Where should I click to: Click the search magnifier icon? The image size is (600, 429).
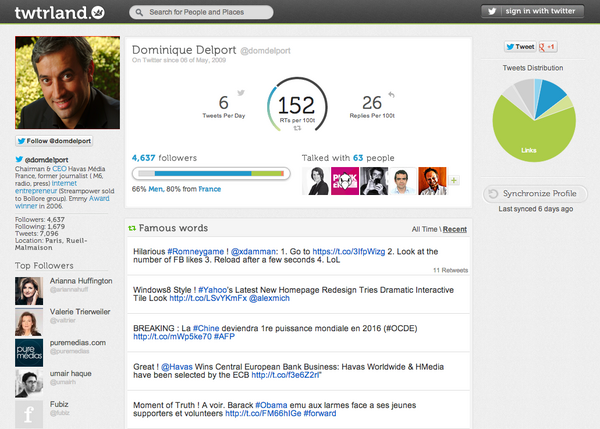coord(139,12)
